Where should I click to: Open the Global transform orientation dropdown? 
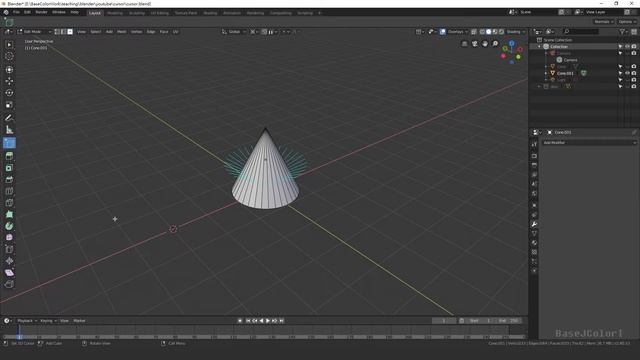(x=234, y=31)
